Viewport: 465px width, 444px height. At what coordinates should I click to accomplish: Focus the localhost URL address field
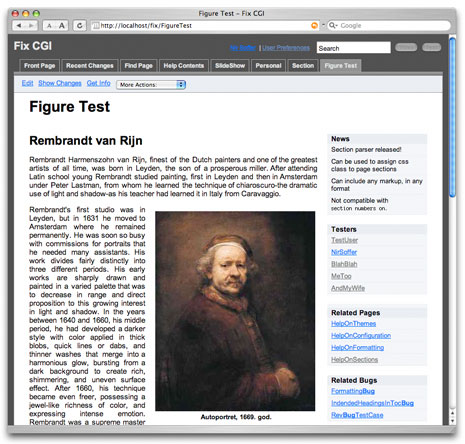(x=205, y=25)
